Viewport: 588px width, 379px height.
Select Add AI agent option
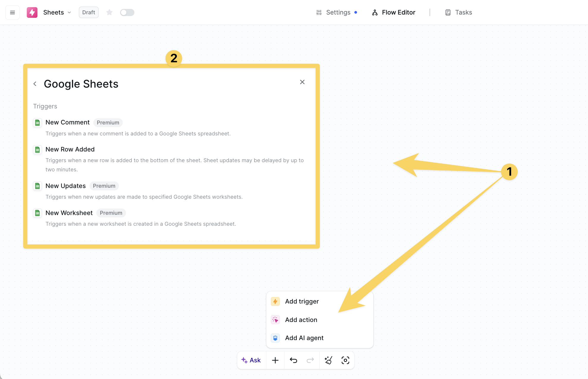tap(304, 338)
